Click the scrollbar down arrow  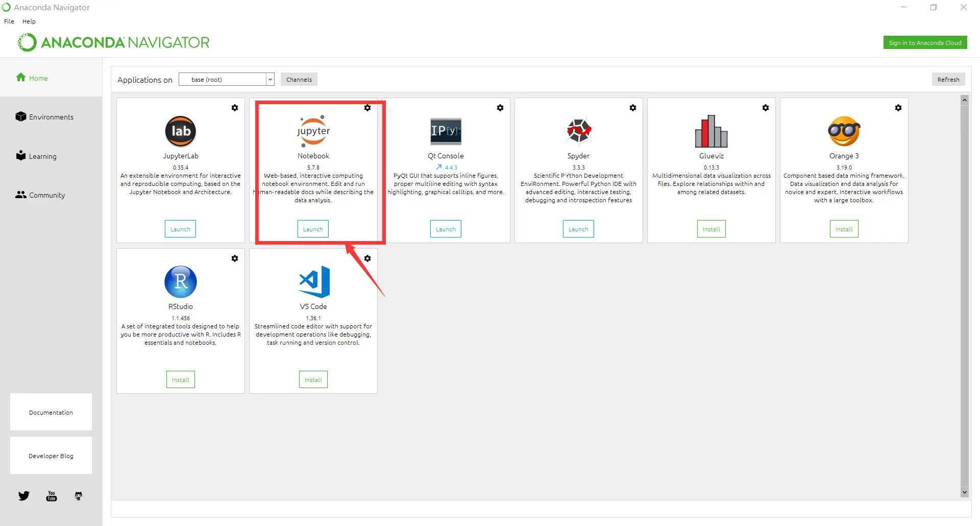click(965, 492)
